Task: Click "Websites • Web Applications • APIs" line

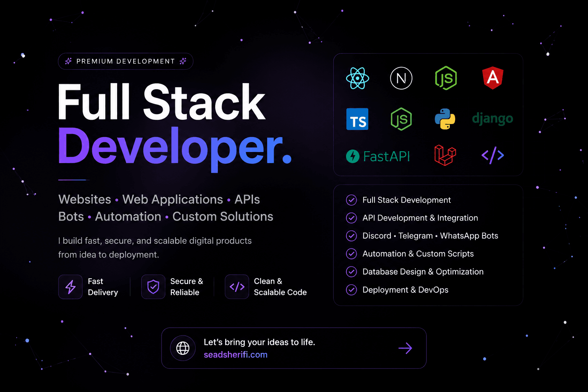Action: (159, 199)
